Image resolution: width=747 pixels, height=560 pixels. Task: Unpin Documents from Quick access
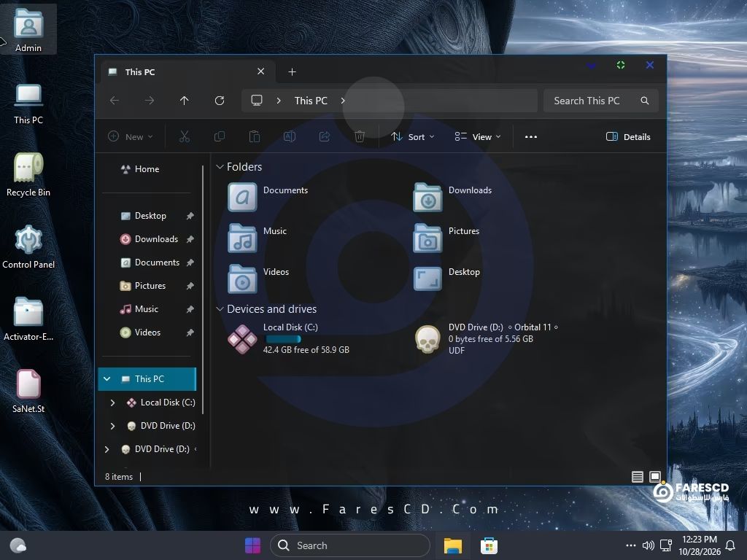190,262
